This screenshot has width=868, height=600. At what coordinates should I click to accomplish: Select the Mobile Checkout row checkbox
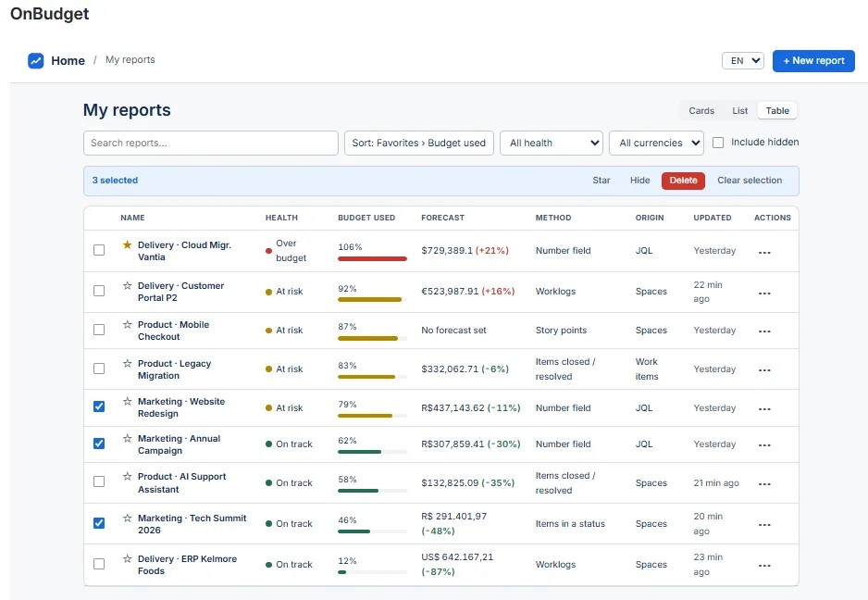click(x=99, y=330)
